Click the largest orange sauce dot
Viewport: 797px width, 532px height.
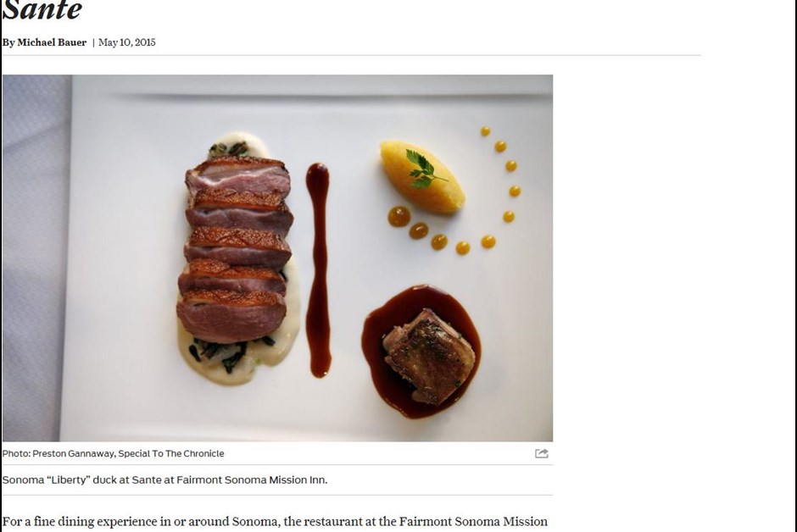pyautogui.click(x=399, y=216)
